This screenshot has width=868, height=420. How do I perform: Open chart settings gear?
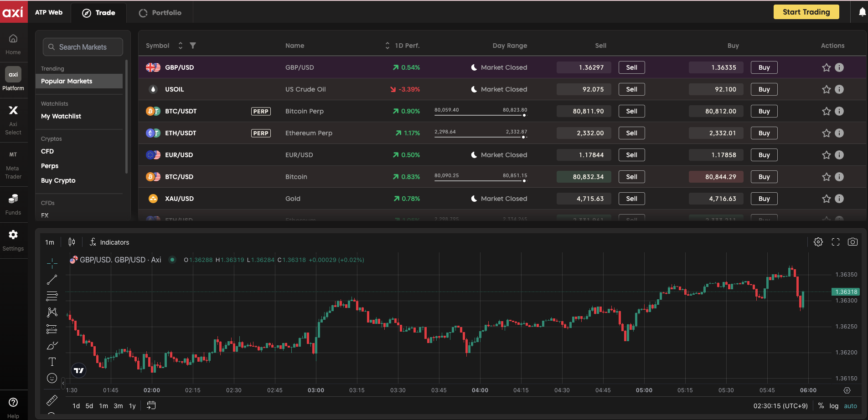[x=818, y=242]
